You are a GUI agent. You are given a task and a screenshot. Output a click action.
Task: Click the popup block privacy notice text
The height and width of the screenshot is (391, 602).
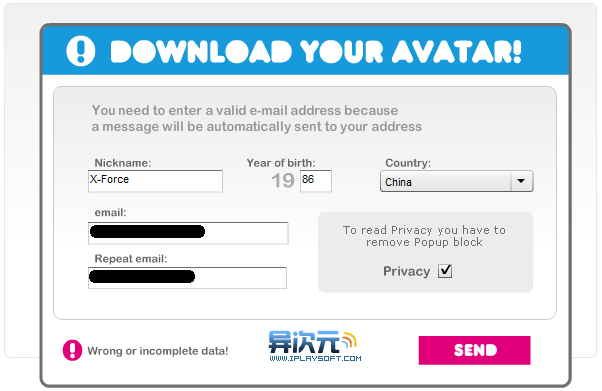point(424,236)
